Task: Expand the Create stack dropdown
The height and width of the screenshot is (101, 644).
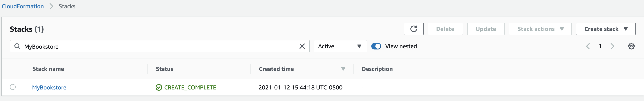Action: pyautogui.click(x=606, y=29)
